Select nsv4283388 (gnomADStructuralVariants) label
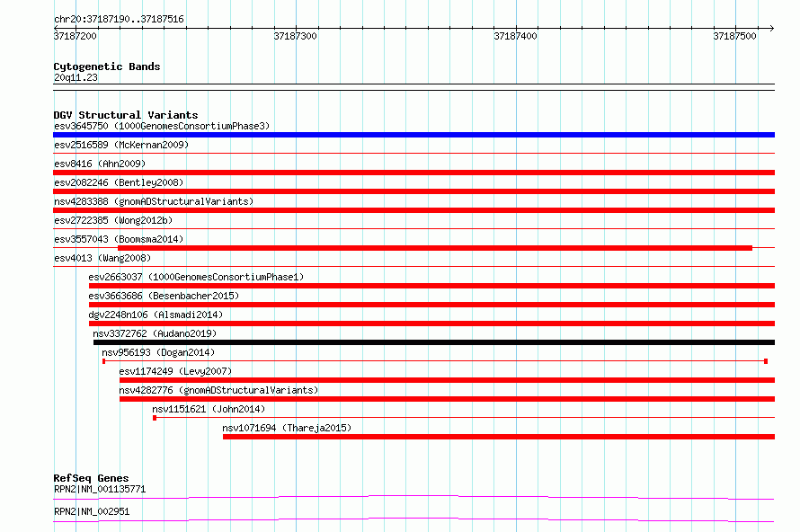Screen dimensions: 800x532 click(154, 201)
